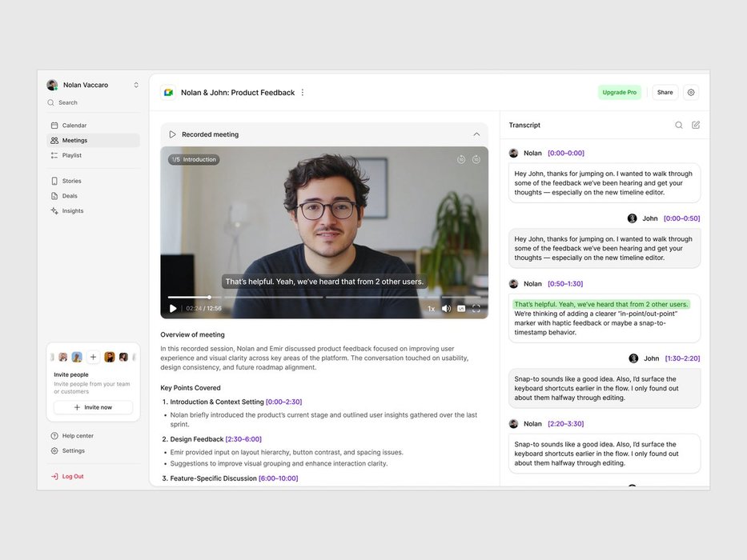Click the play icon beside Recorded meeting
The image size is (747, 560).
[172, 134]
